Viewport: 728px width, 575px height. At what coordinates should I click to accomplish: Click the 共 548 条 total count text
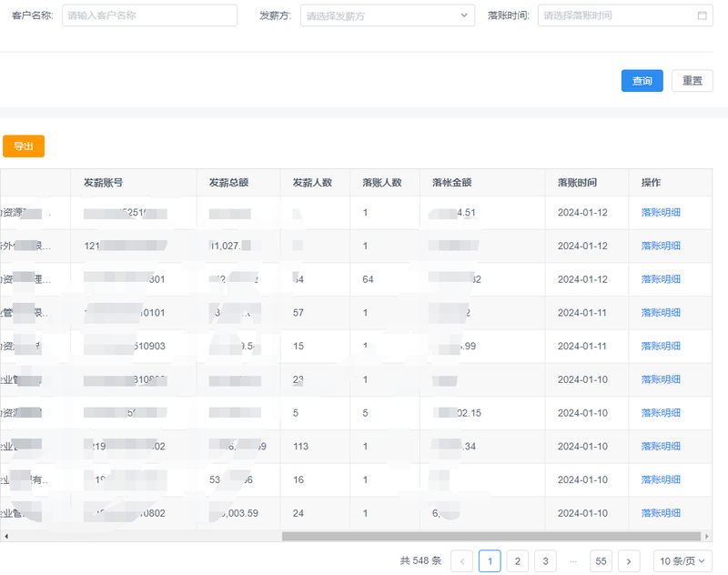click(x=420, y=560)
